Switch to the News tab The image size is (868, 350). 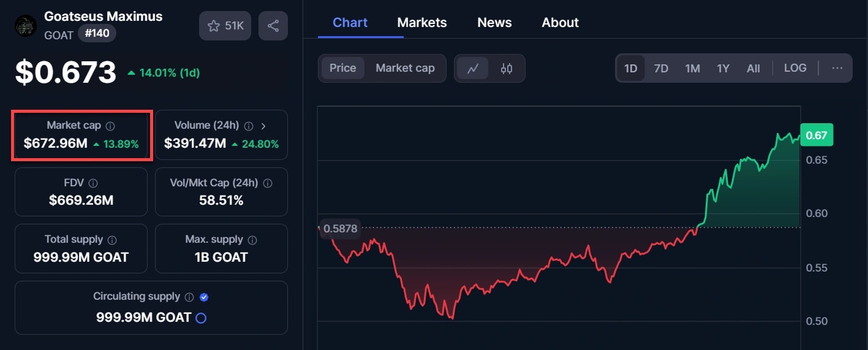[x=494, y=23]
